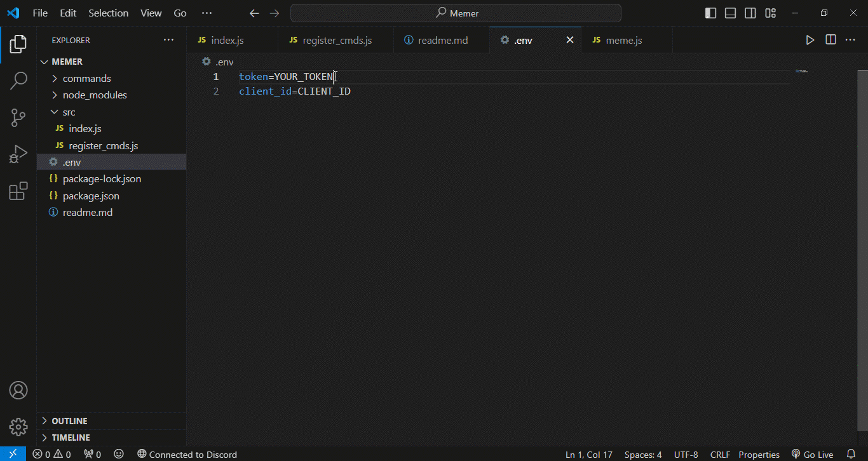This screenshot has width=868, height=461.
Task: Toggle the Panel visibility
Action: [x=730, y=13]
